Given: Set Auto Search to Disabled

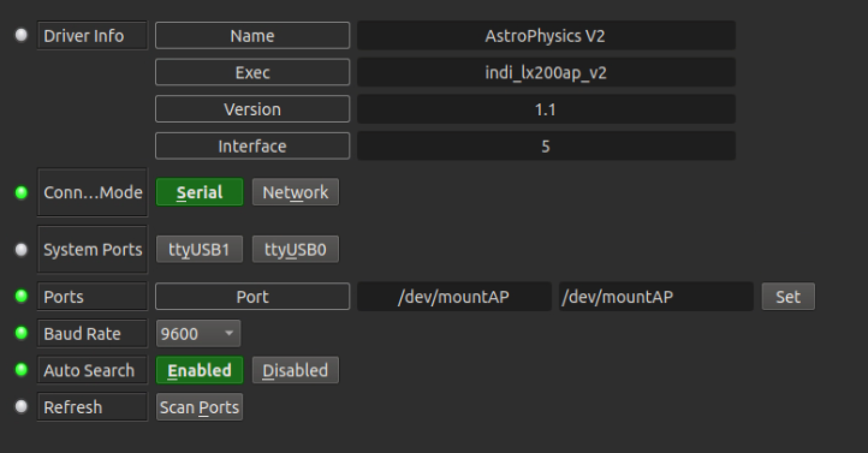Looking at the screenshot, I should point(295,370).
